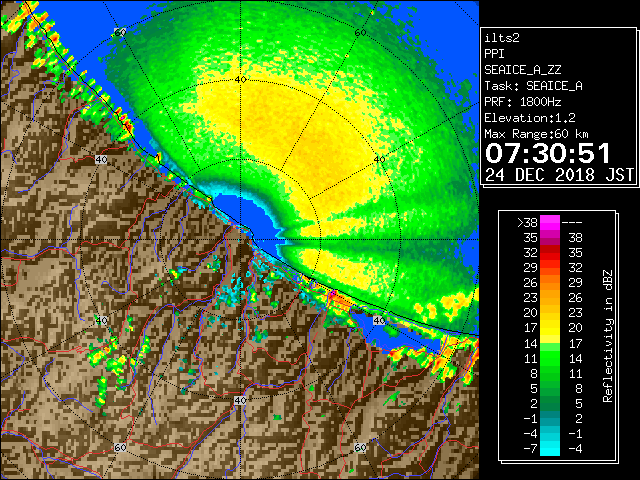Click the "-7" legend label
Screen dimensions: 640x480
[530, 449]
